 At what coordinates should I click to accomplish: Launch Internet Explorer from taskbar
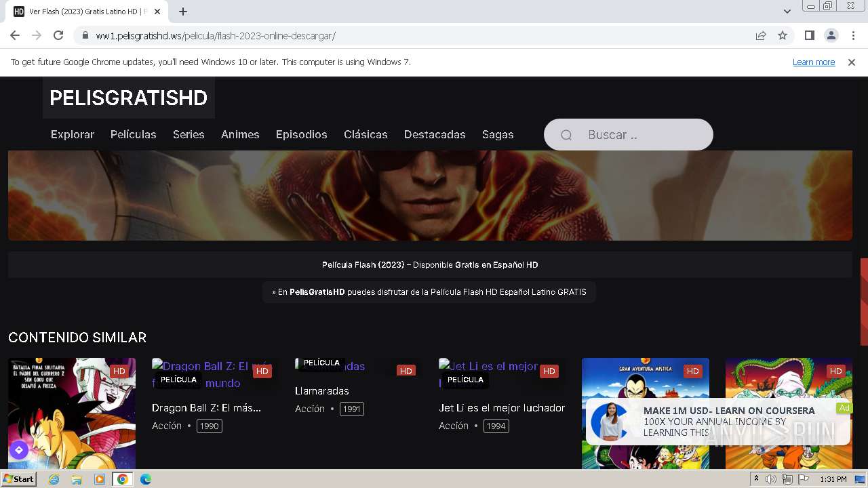54,479
